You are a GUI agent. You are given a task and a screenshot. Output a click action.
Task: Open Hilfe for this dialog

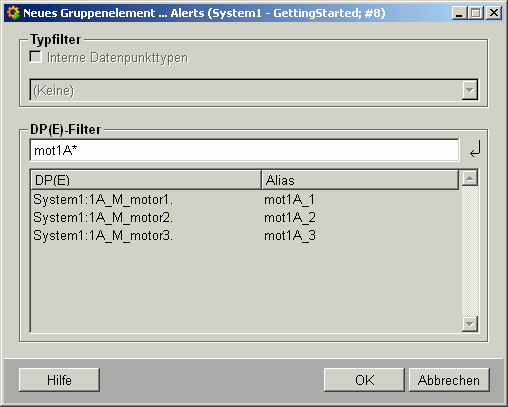(x=59, y=380)
